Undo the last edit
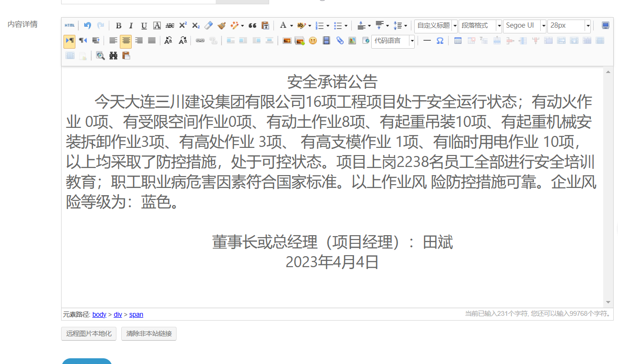The width and height of the screenshot is (618, 364). coord(87,25)
